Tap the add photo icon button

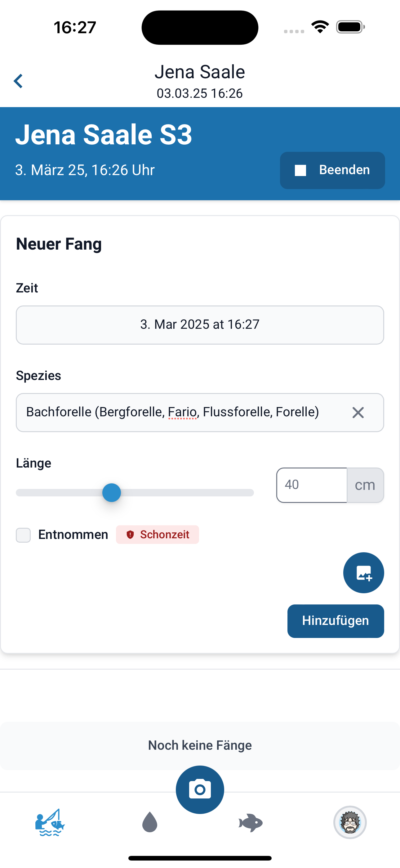pyautogui.click(x=364, y=573)
